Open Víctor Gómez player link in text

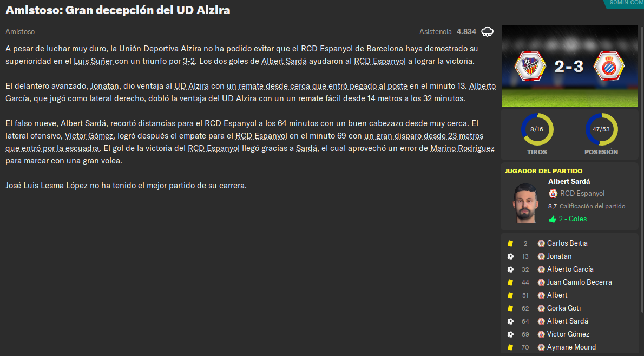(x=89, y=136)
